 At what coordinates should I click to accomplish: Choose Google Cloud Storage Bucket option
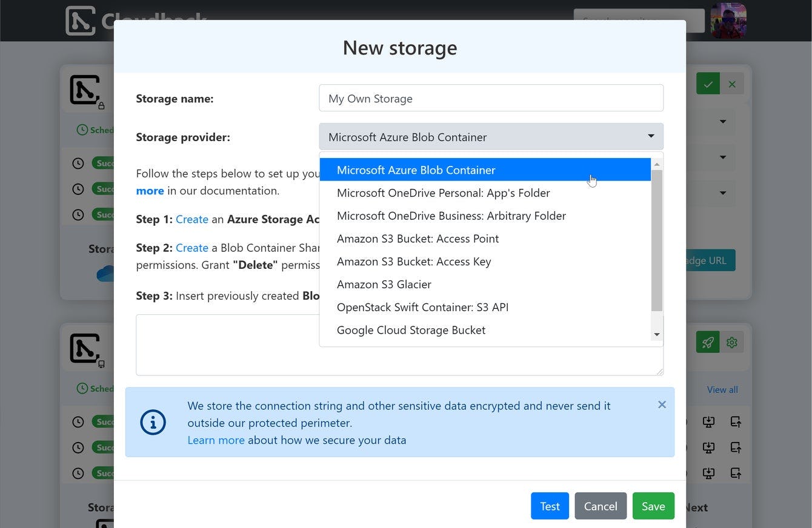pos(411,330)
